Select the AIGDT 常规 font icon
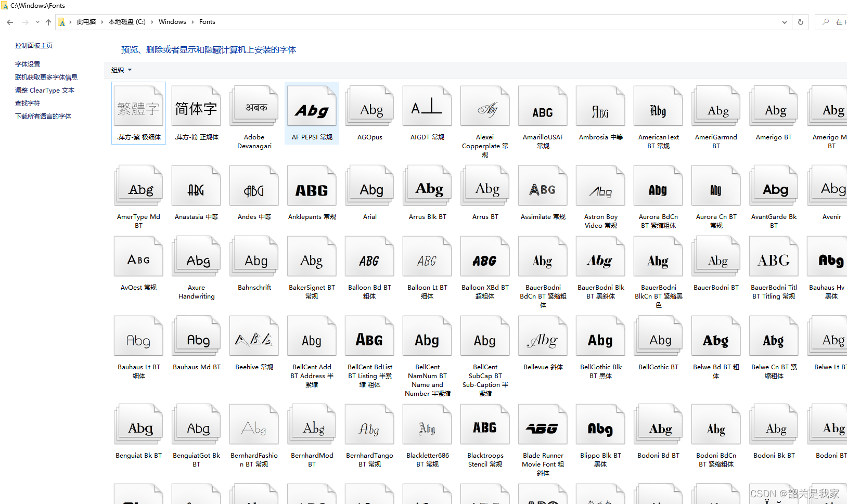The image size is (847, 504). pos(427,107)
